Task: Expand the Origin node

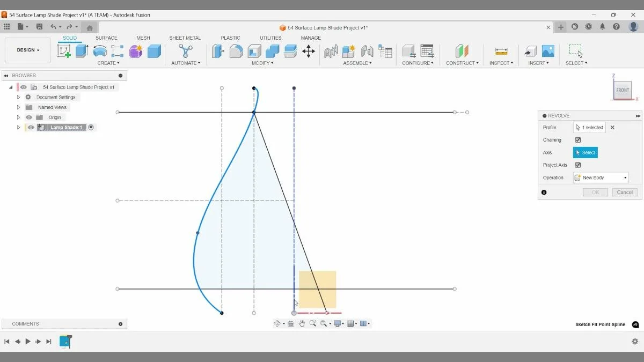Action: click(x=18, y=117)
